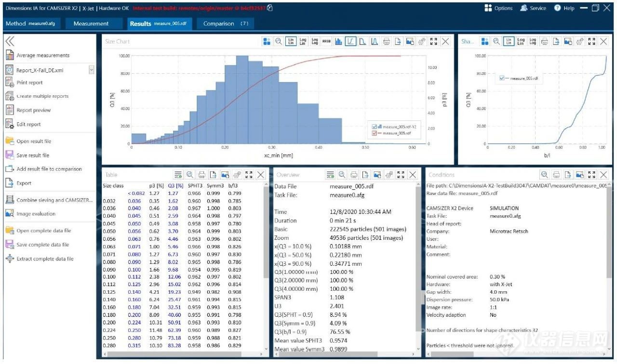Set Size Chart axes to Log/Lin
Image resolution: width=617 pixels, height=364 pixels.
pos(303,42)
